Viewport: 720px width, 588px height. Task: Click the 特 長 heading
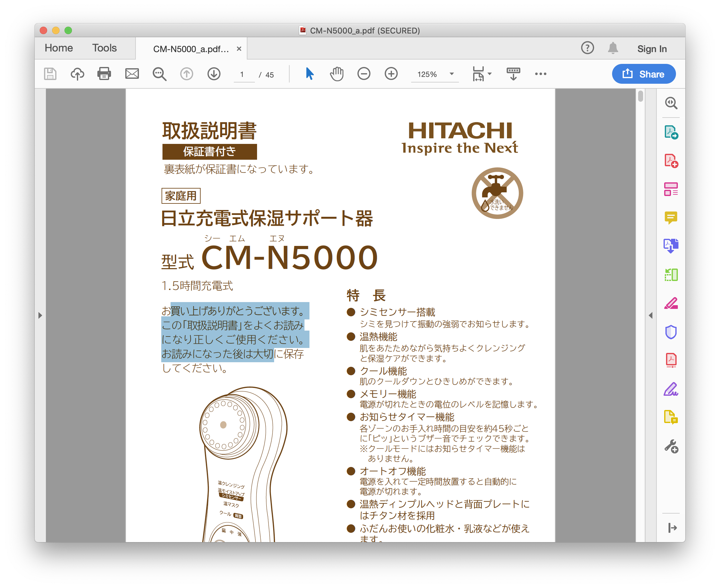367,295
